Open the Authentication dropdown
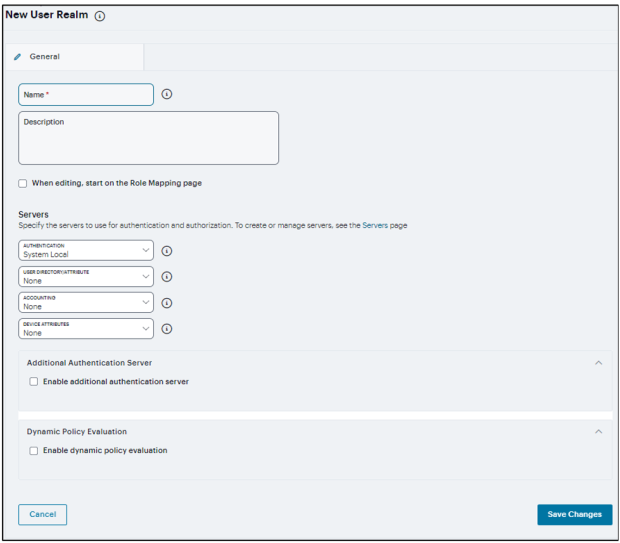Screen dimensions: 620x543 (x=86, y=250)
